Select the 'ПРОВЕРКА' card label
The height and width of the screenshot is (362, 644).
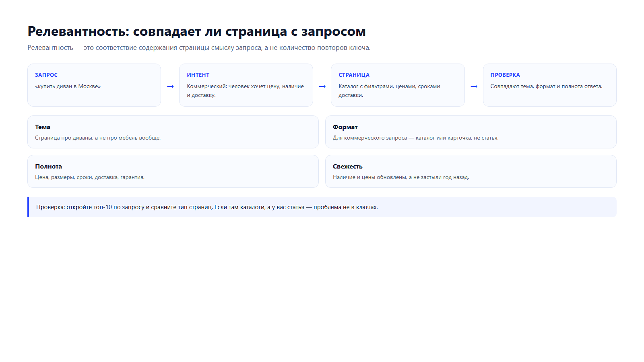[505, 75]
